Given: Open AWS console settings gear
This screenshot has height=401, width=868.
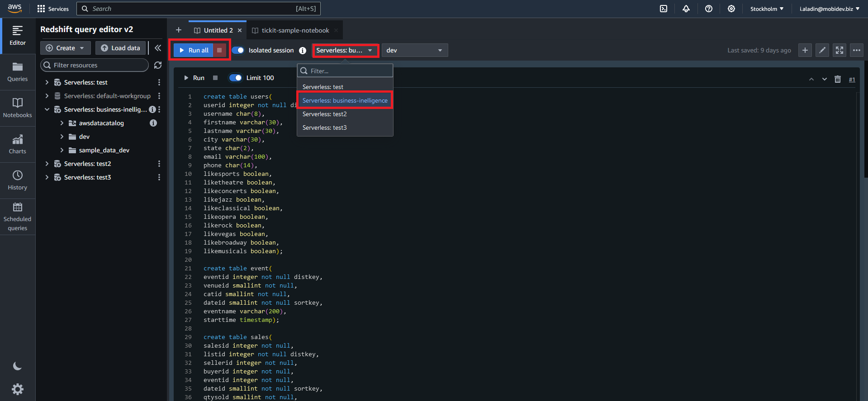Looking at the screenshot, I should click(x=731, y=9).
